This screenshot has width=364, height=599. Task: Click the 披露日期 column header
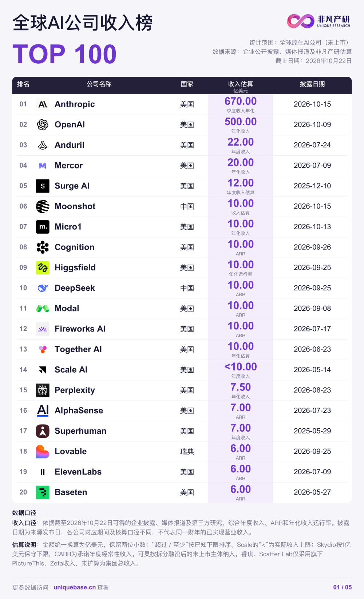click(x=312, y=84)
